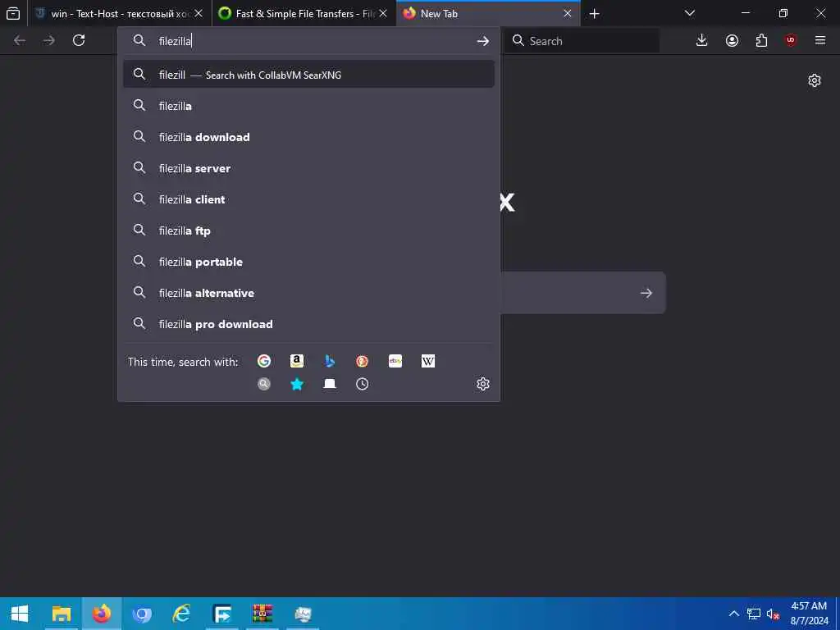Open the taskbar network icon
This screenshot has height=630, width=840.
754,614
